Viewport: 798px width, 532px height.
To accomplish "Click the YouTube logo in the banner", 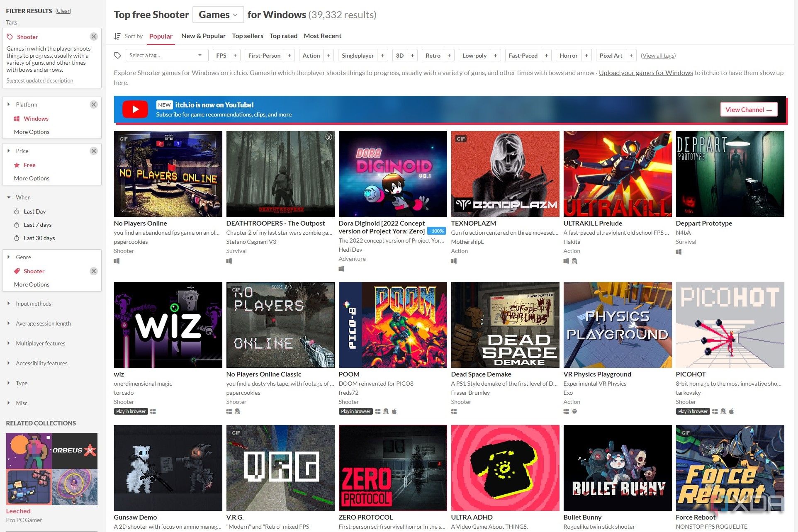I will (x=135, y=109).
